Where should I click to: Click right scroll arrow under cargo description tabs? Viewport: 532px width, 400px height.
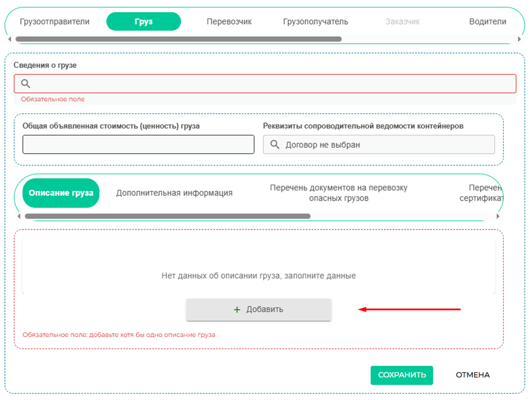point(497,216)
